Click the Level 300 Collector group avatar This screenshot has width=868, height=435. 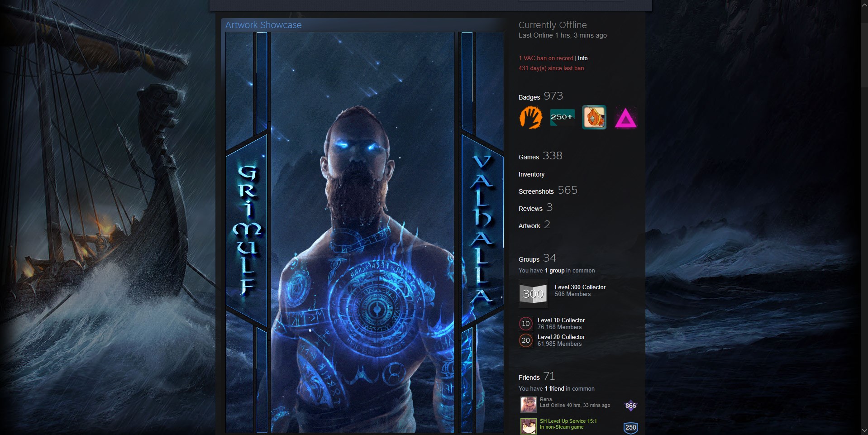coord(533,293)
